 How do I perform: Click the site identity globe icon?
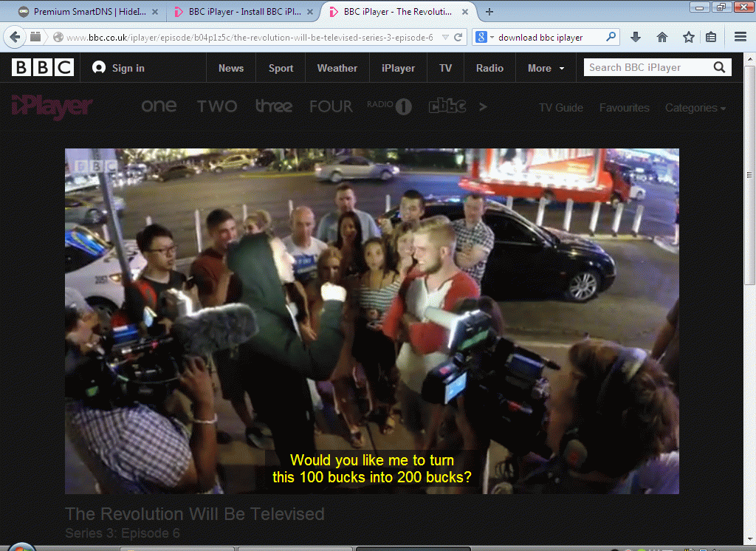(x=58, y=37)
